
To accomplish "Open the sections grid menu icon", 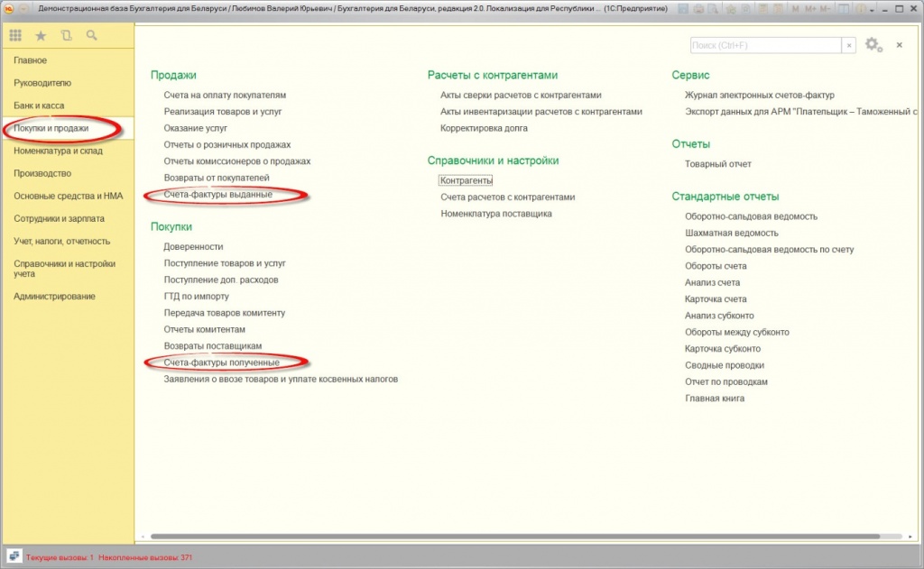I will (x=15, y=36).
